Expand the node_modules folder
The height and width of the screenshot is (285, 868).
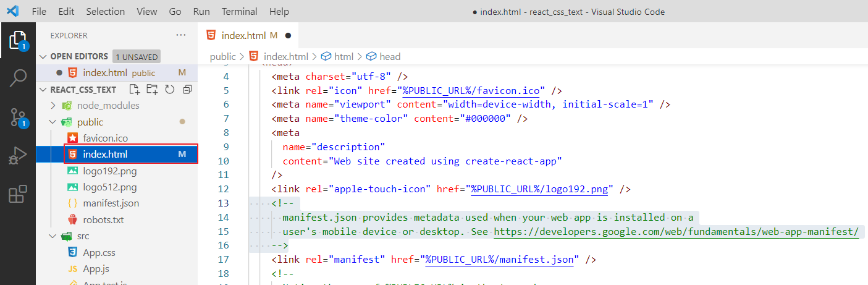point(108,106)
